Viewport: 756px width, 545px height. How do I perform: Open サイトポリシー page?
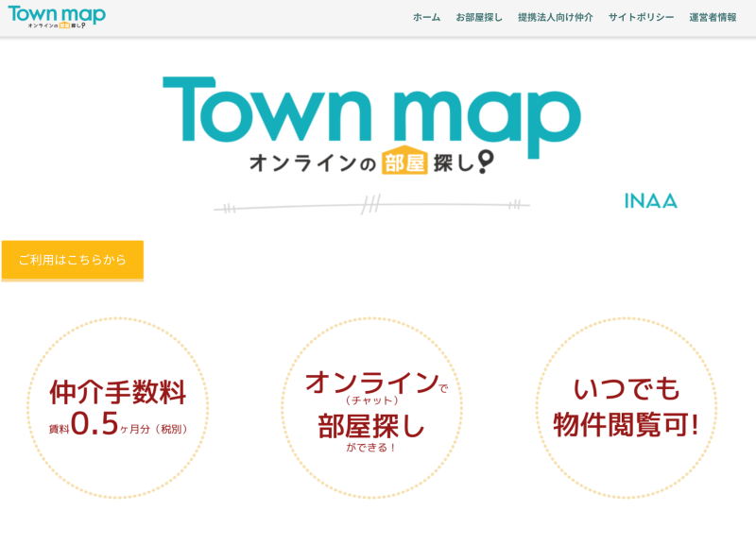click(x=642, y=18)
